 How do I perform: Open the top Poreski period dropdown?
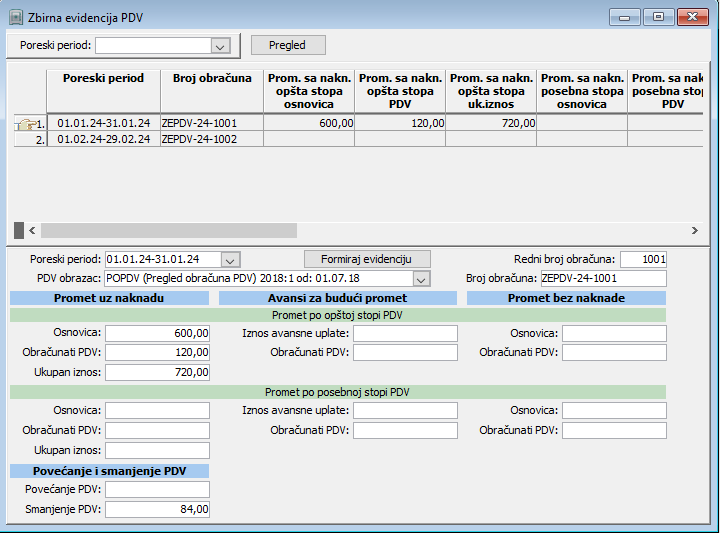pos(220,45)
